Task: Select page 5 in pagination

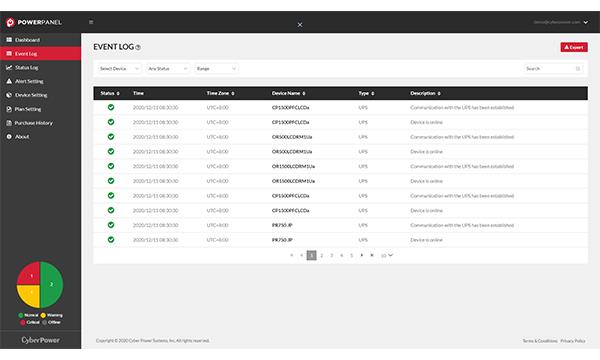Action: 351,255
